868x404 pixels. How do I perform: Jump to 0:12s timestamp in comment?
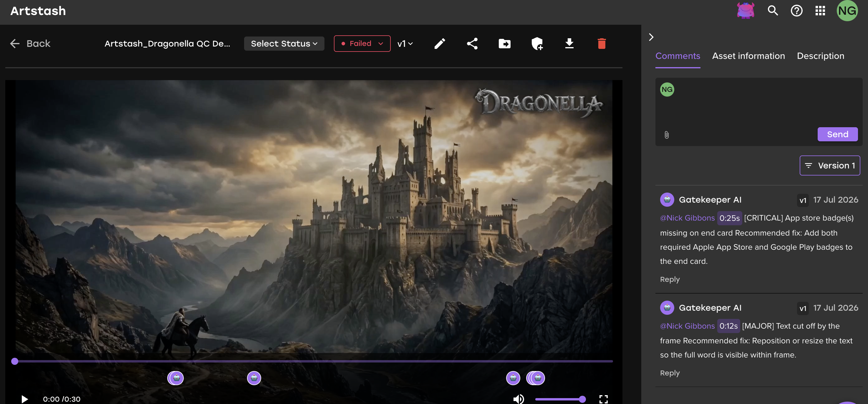[728, 326]
